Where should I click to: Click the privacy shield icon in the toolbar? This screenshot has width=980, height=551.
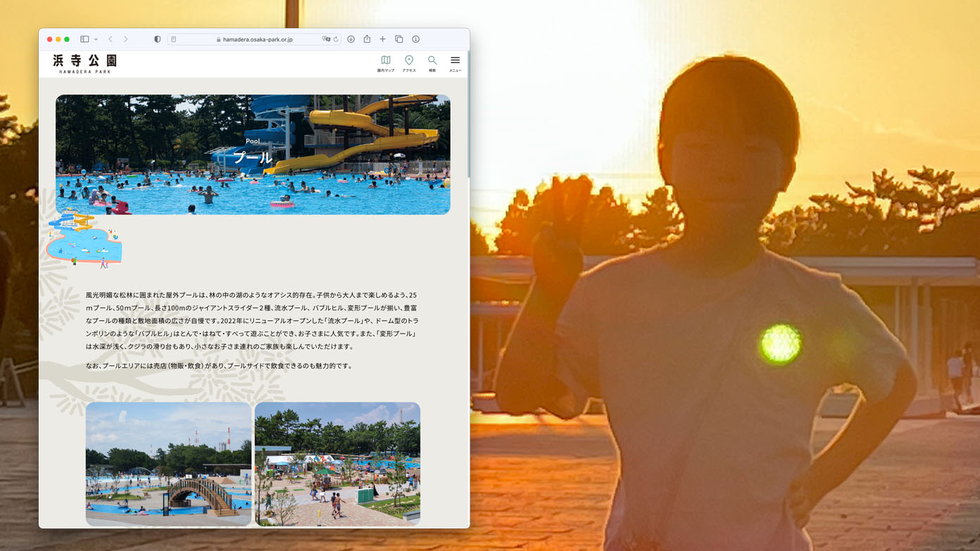[x=157, y=39]
